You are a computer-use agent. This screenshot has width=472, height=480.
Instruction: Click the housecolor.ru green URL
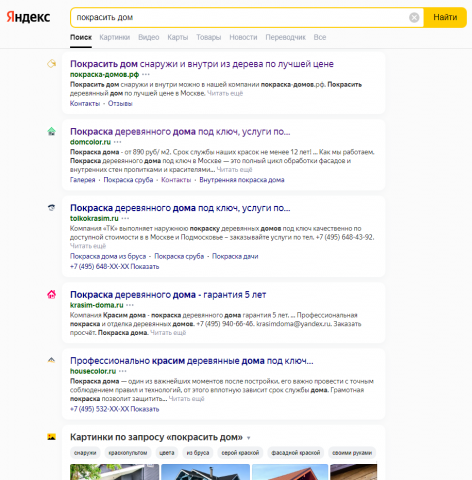tap(93, 371)
